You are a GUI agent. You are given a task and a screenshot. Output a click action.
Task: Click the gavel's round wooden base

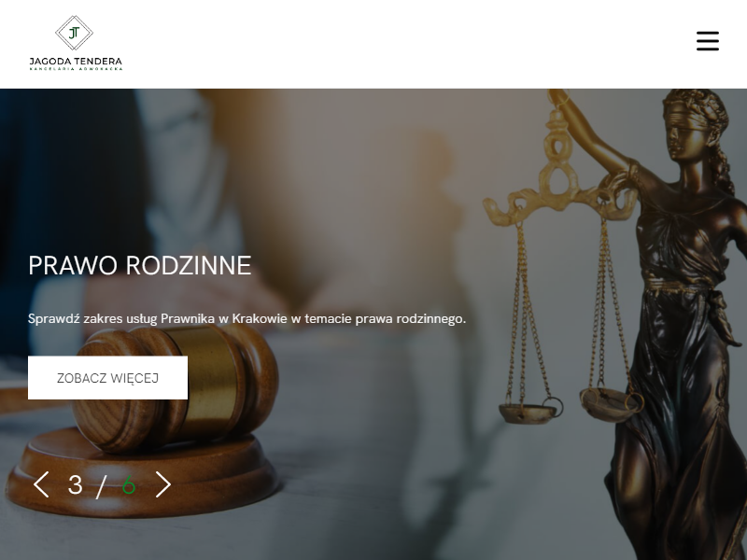(x=142, y=476)
